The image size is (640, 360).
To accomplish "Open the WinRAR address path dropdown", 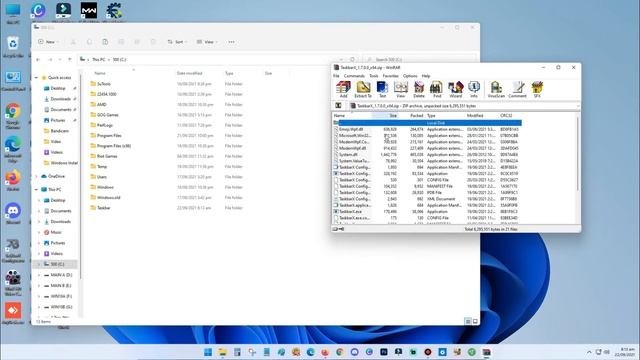I will [578, 106].
